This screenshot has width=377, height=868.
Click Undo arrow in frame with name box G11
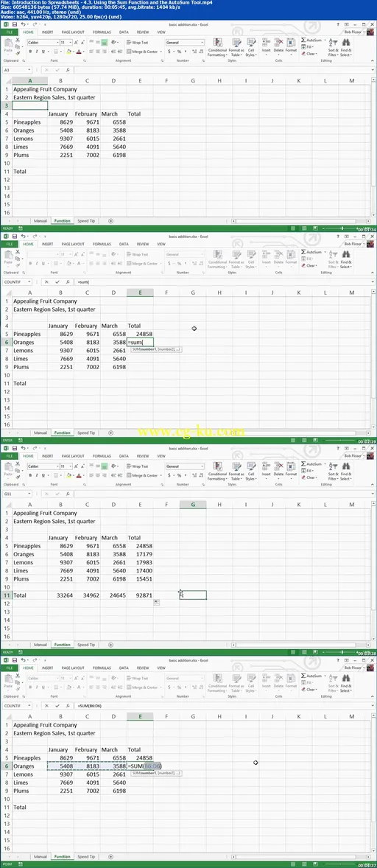click(23, 448)
